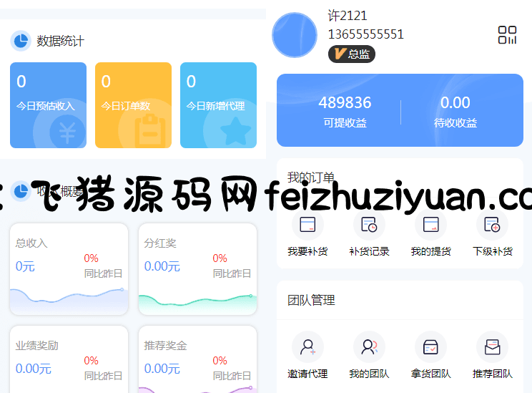Click the 0.00元 value under 业绩奖励
This screenshot has width=532, height=393.
point(33,369)
